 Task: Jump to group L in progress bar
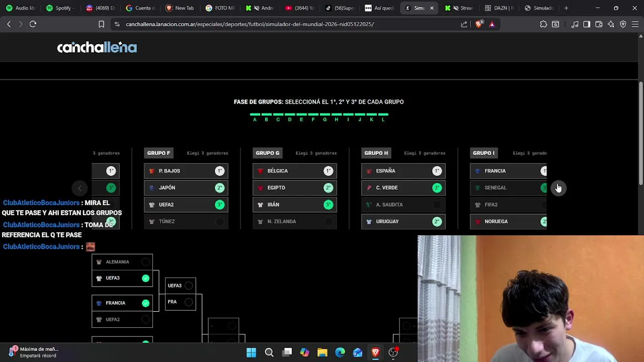click(x=383, y=117)
